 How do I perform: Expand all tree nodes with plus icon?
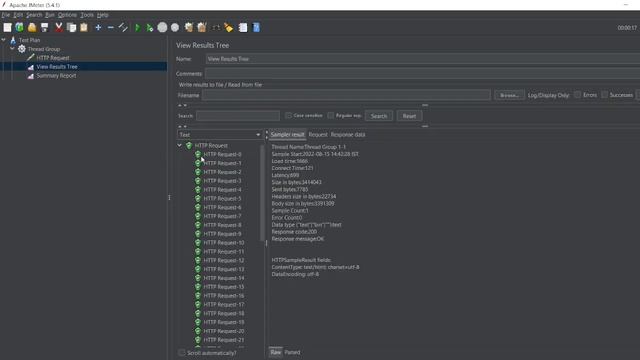(x=98, y=27)
